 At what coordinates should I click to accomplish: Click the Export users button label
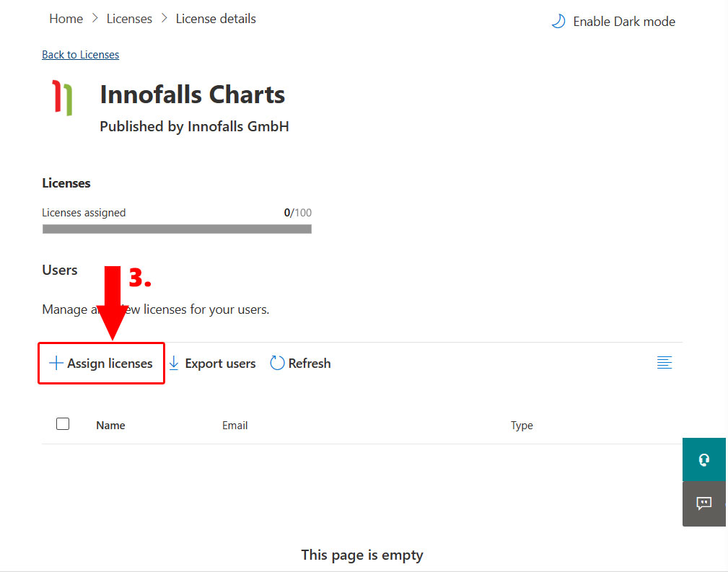220,364
